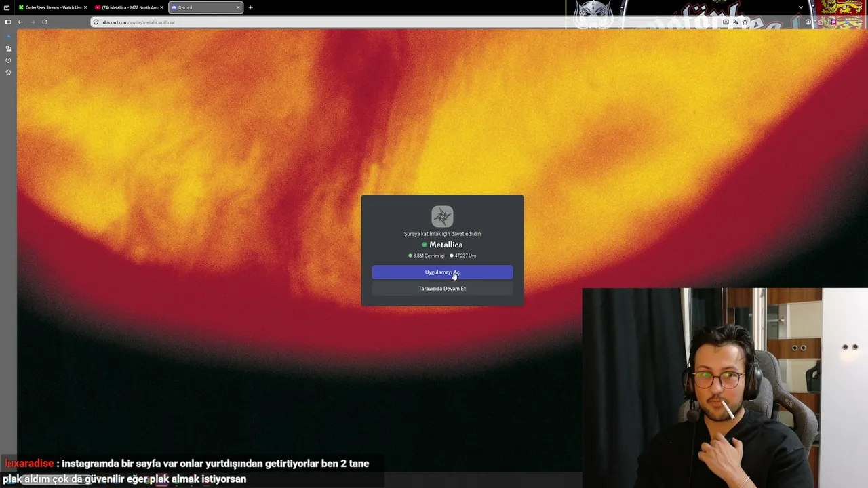Reload the Discord invite page
This screenshot has width=868, height=488.
[45, 22]
